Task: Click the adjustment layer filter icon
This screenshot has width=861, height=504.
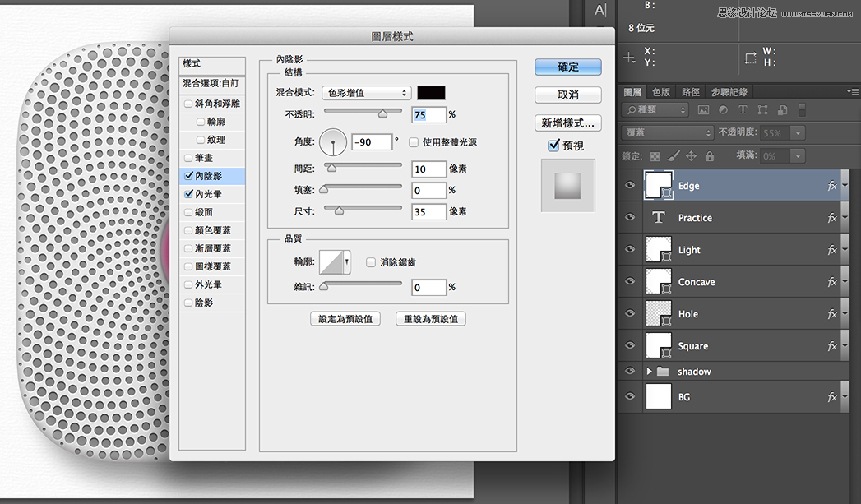Action: [723, 110]
